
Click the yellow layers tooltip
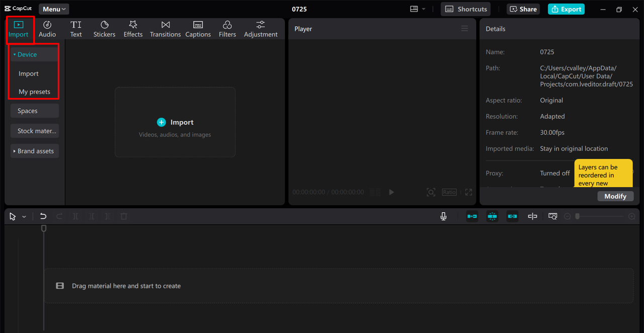click(x=603, y=174)
